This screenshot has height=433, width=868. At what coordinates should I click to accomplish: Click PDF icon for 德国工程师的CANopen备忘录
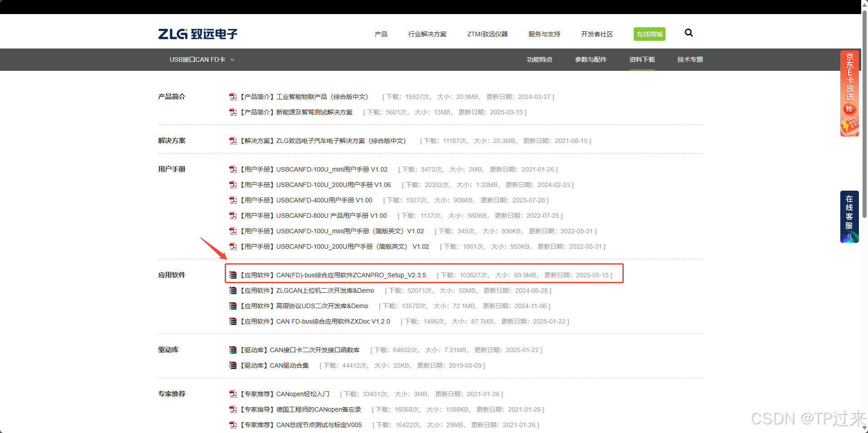pos(233,409)
